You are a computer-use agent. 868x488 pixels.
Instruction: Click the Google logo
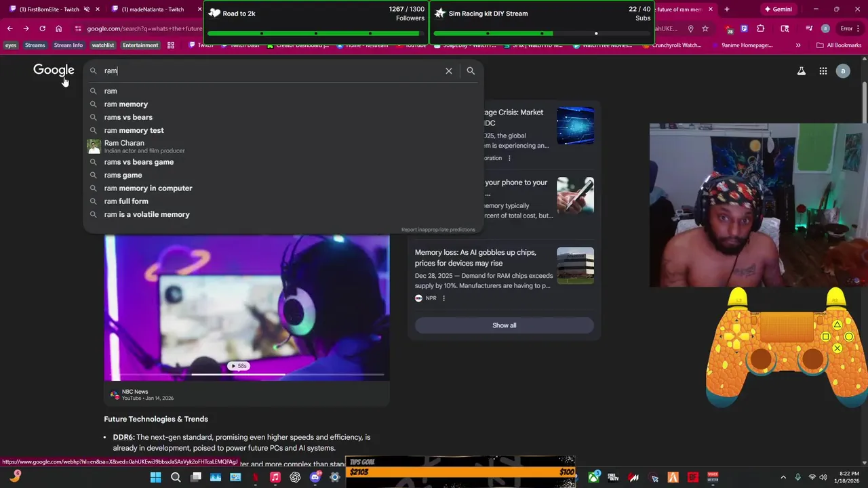tap(54, 70)
